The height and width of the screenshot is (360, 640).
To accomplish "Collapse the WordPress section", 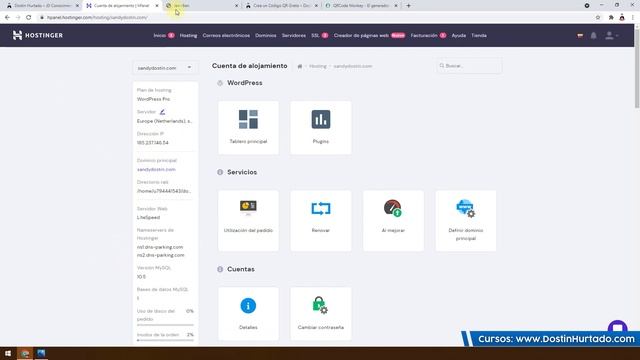I will point(220,83).
